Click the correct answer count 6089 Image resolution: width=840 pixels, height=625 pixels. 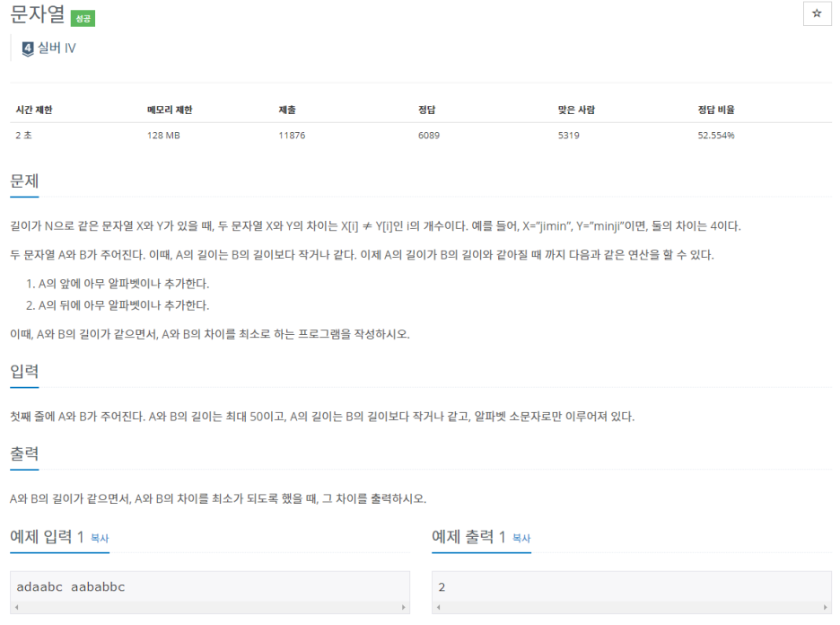(429, 135)
